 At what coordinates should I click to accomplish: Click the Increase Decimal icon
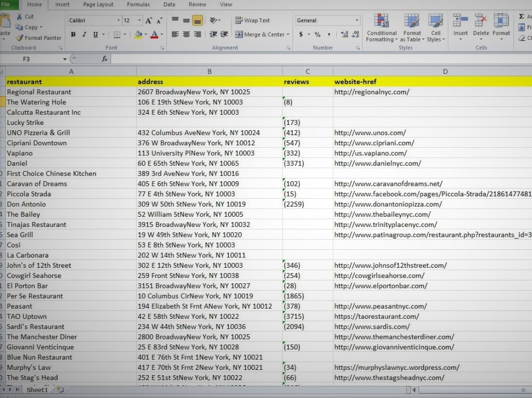pos(344,35)
